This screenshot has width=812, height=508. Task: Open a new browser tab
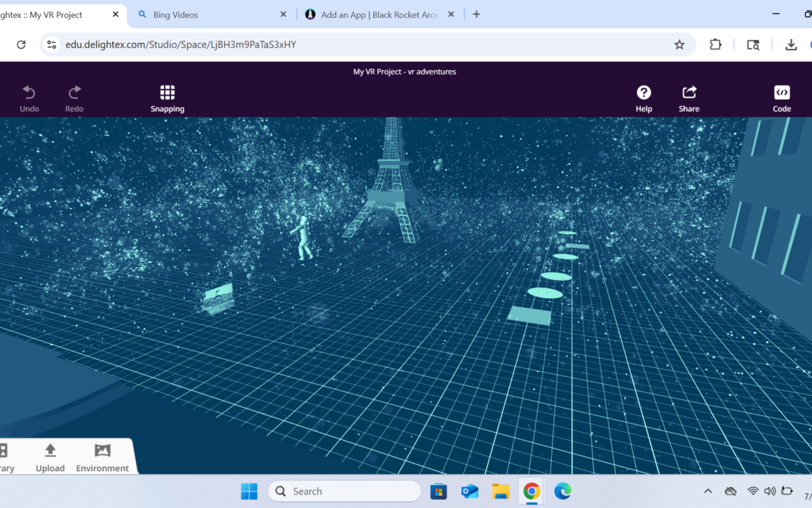[477, 14]
